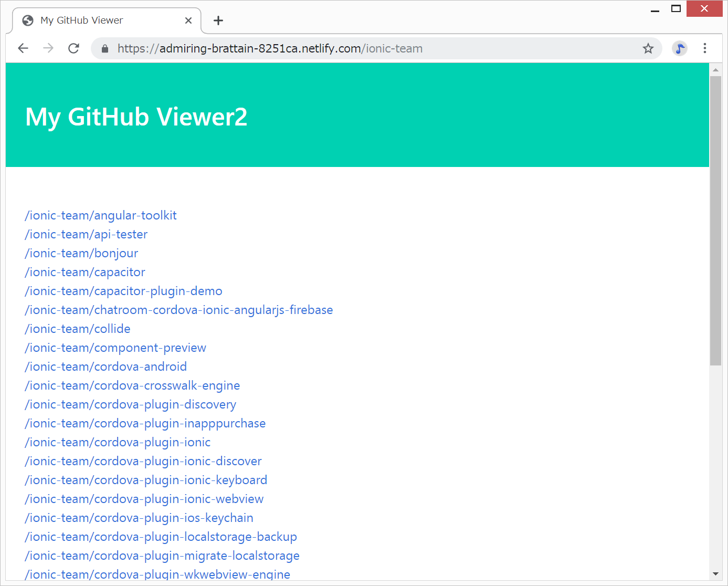Viewport: 728px width, 586px height.
Task: Open chatroom-cordova-ionic-angularjs-firebase link
Action: click(179, 310)
